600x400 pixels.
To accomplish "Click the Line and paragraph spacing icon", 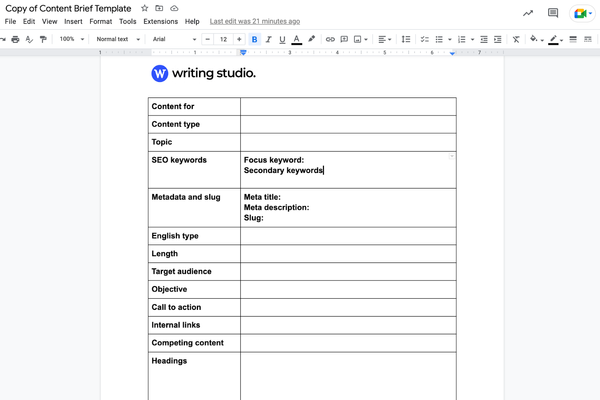I will pos(406,39).
